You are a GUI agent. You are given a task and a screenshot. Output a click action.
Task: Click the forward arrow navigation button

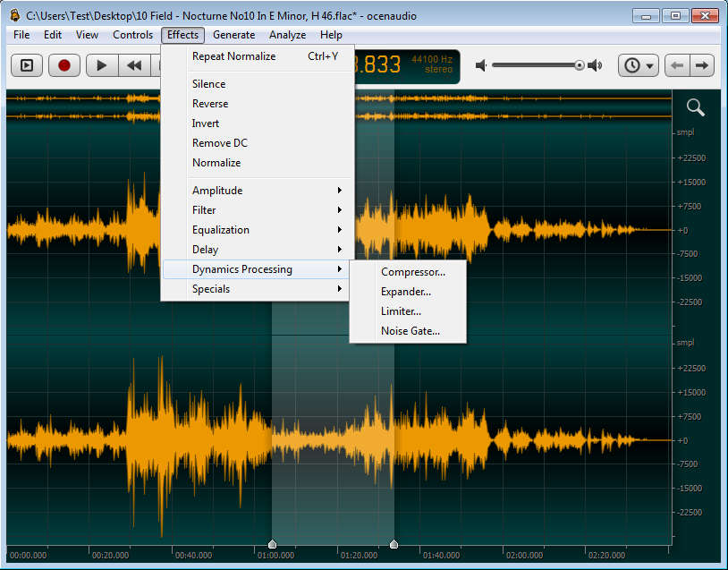click(702, 65)
